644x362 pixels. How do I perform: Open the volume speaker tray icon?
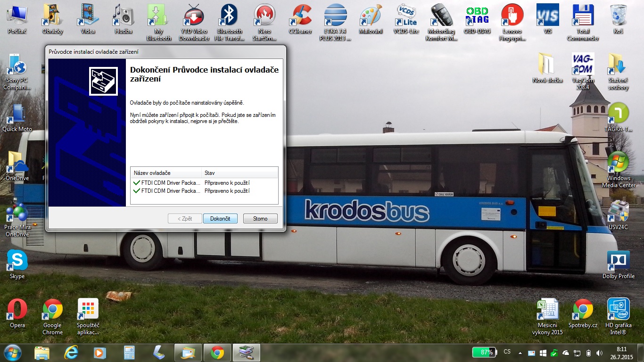pos(600,353)
